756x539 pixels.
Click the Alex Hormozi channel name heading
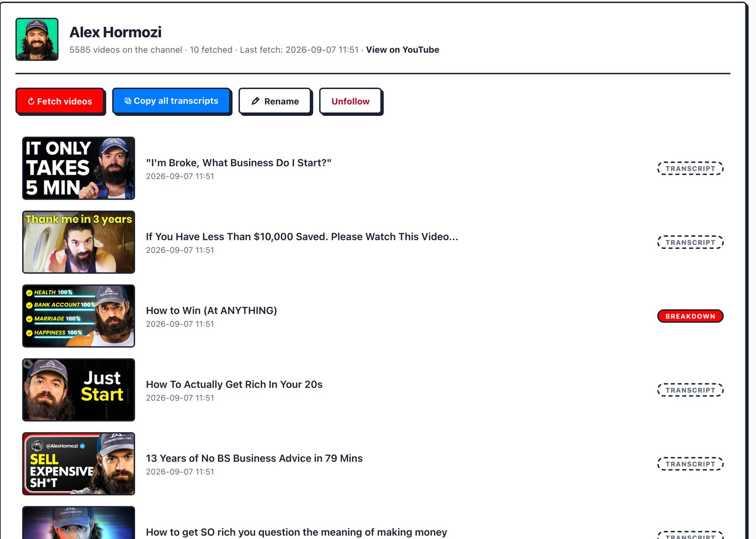115,32
